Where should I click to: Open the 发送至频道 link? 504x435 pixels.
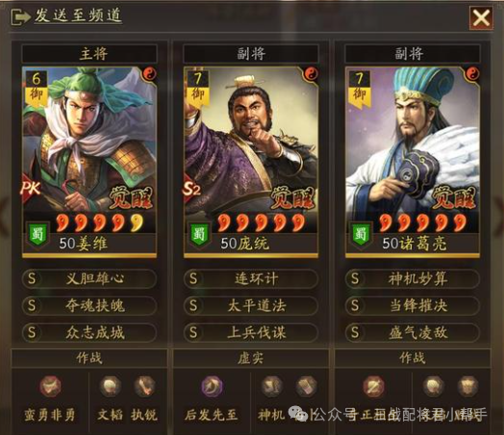[x=78, y=15]
